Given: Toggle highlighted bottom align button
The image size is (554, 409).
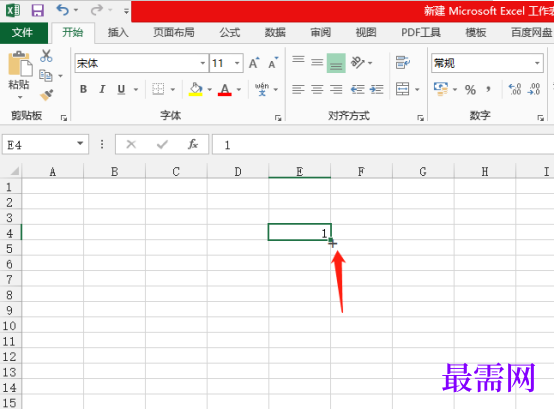Looking at the screenshot, I should pos(336,63).
